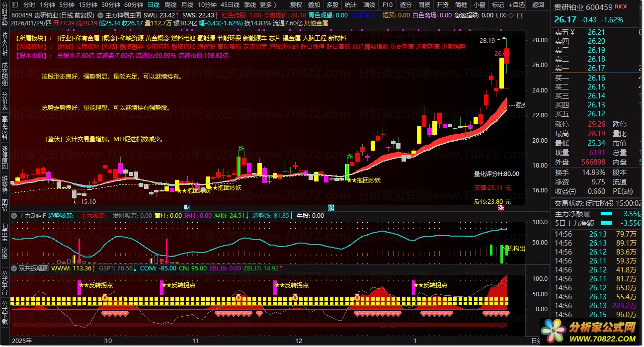Open the 标记 mark stock button
Screen dimensions: 644x347
coord(497,4)
